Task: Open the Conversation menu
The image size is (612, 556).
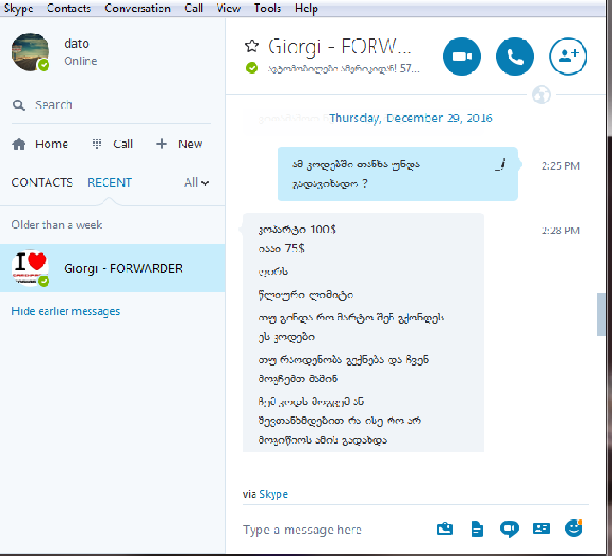Action: [x=137, y=8]
